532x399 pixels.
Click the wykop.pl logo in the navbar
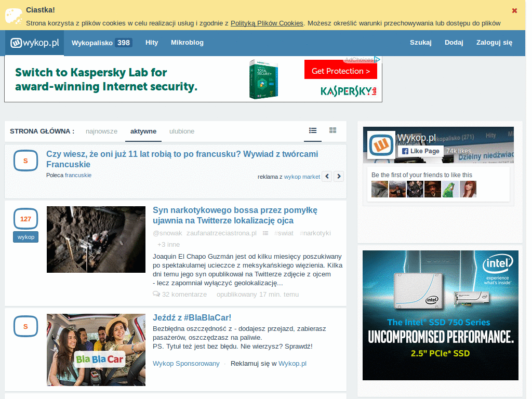(x=34, y=43)
